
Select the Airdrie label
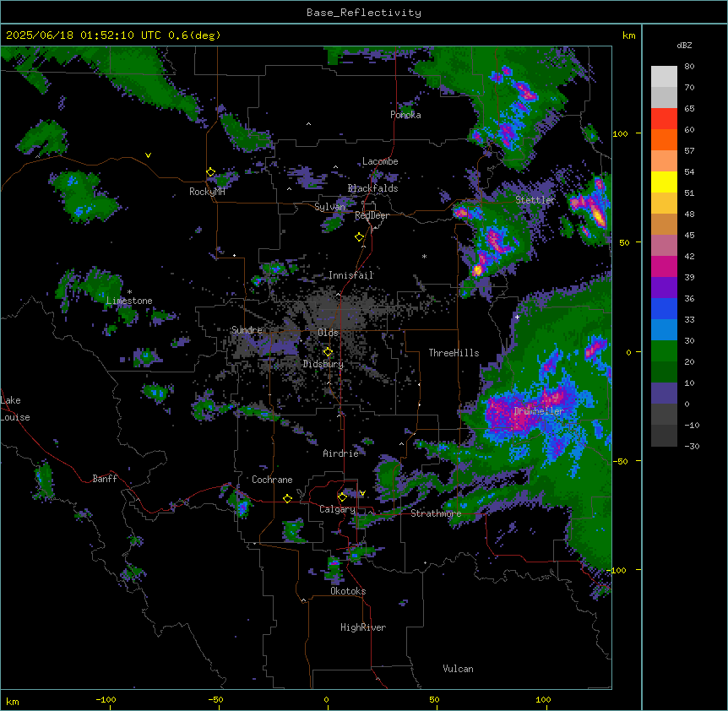click(341, 453)
